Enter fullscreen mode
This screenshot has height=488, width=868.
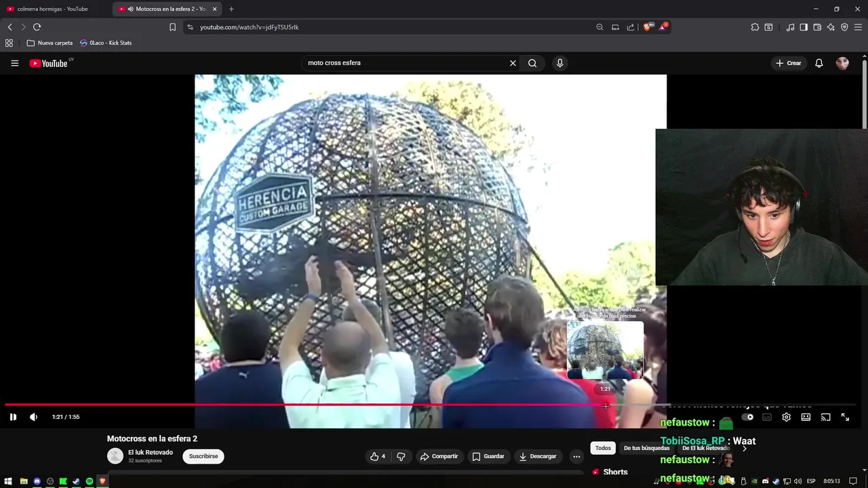point(845,417)
